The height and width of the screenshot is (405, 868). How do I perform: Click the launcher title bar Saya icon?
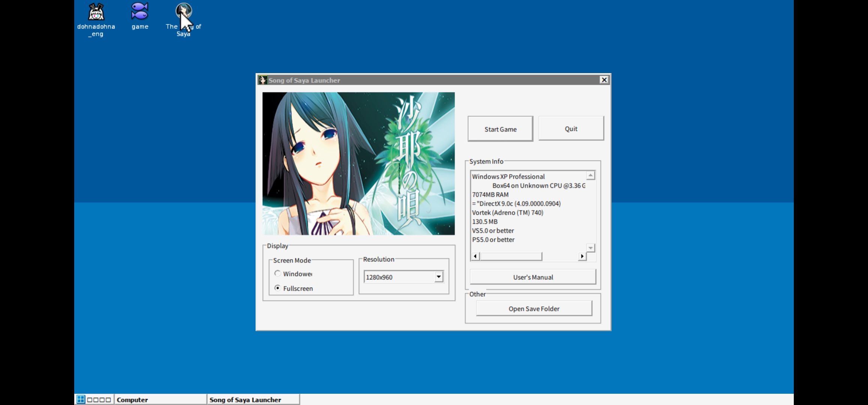click(x=262, y=80)
